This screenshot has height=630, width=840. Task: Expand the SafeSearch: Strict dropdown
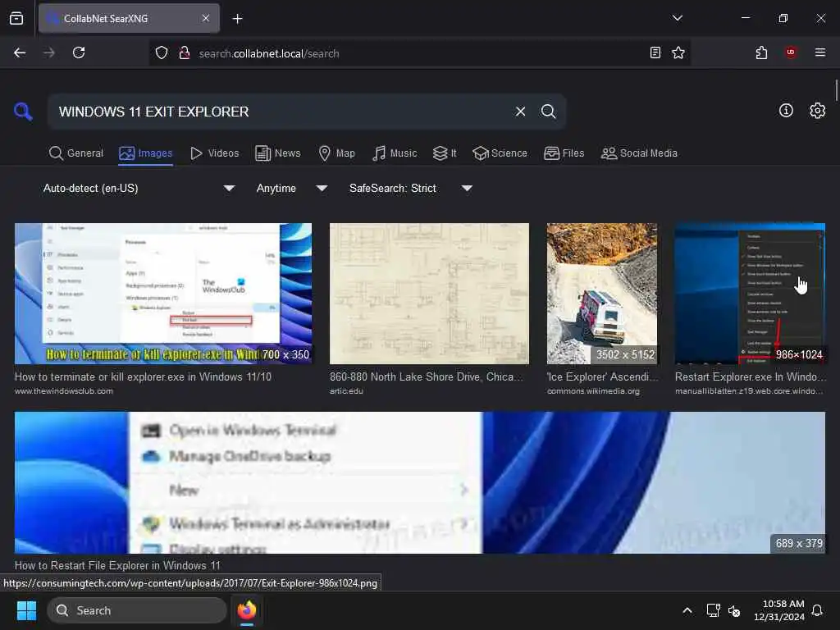click(410, 188)
